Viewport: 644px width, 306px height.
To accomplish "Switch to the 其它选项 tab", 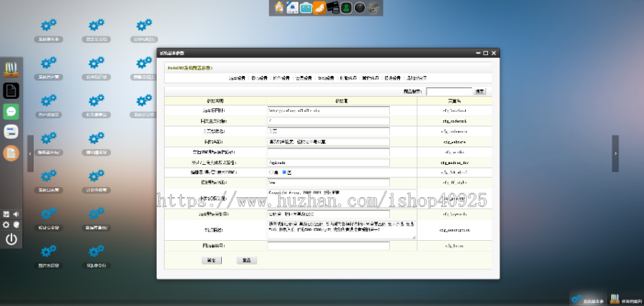I will pos(370,77).
